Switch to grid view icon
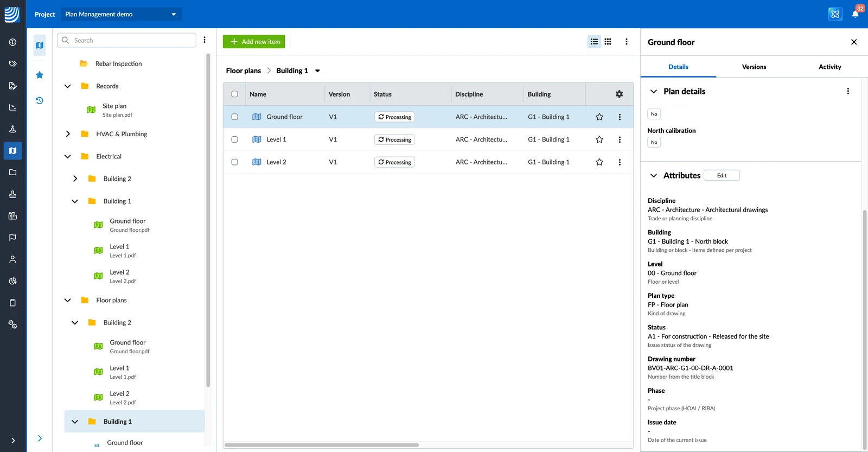The width and height of the screenshot is (868, 452). (608, 42)
